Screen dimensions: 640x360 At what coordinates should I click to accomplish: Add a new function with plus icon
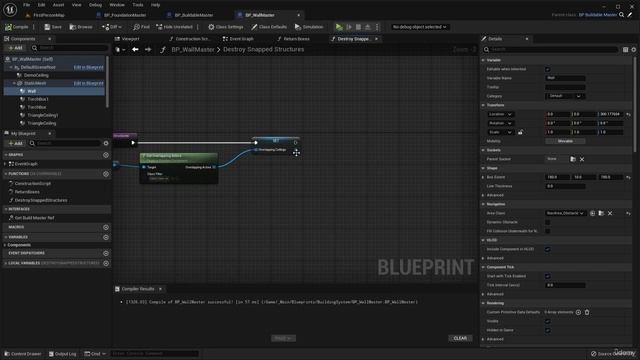(x=106, y=174)
